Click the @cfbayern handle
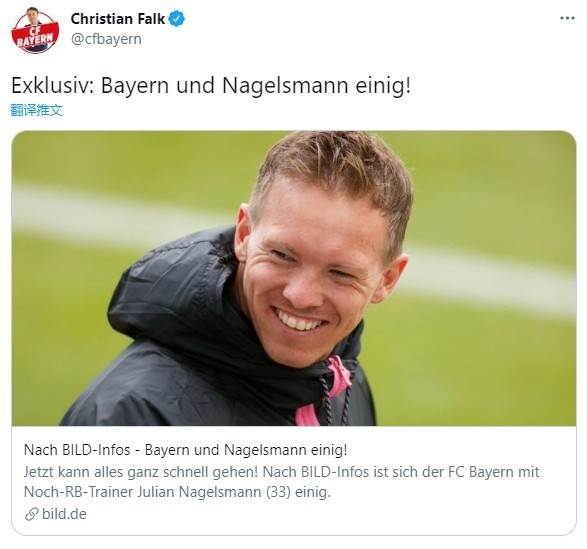This screenshot has width=587, height=549. (x=106, y=39)
